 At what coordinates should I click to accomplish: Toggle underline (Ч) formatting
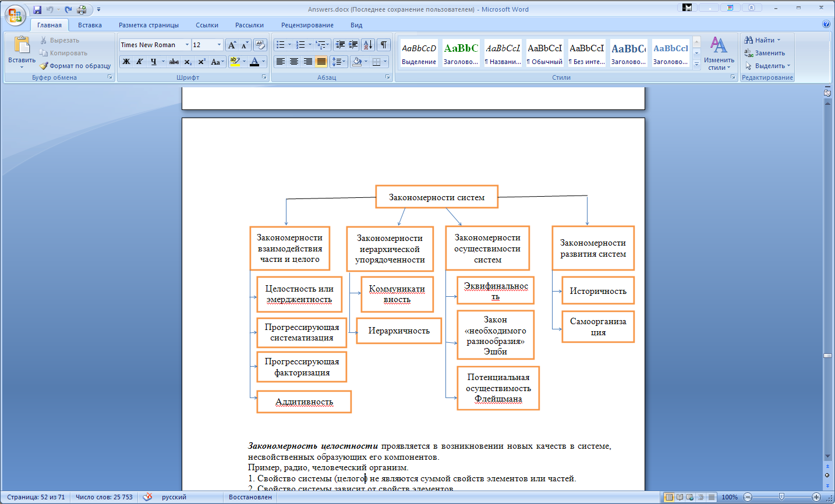[153, 62]
